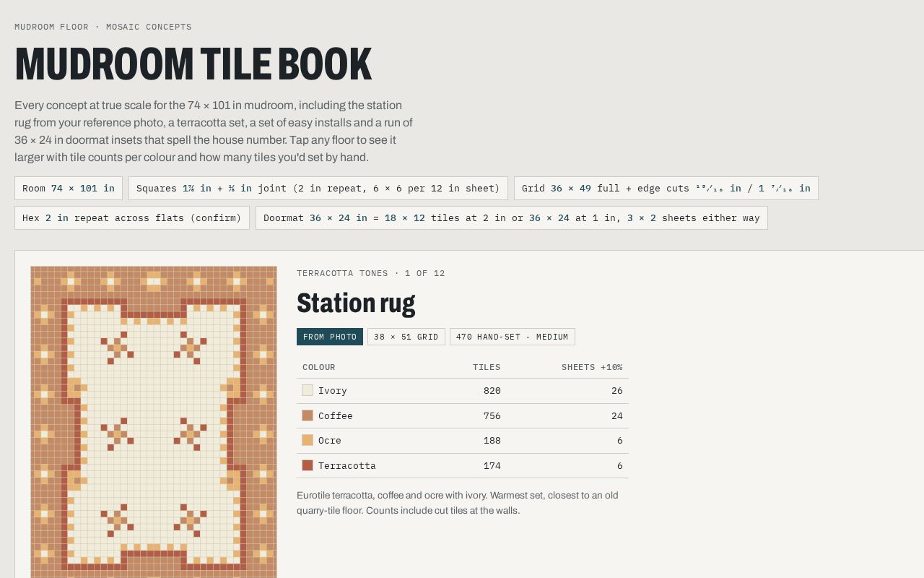Click the Ocre tile count 188
This screenshot has height=578, width=924.
click(x=492, y=440)
